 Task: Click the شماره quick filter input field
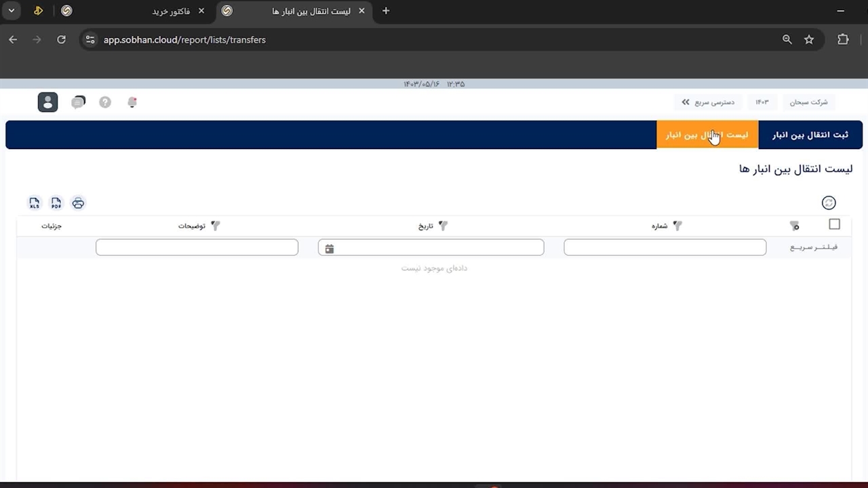tap(665, 247)
